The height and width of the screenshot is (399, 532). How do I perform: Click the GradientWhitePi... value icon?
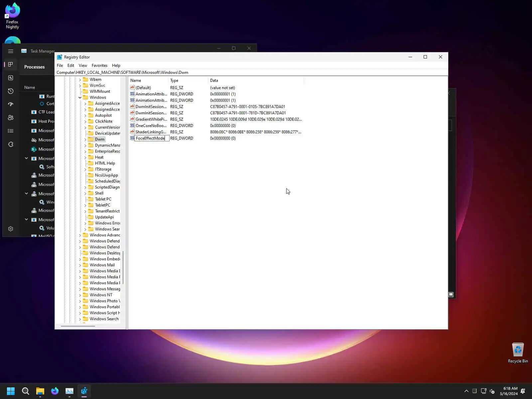pos(132,119)
